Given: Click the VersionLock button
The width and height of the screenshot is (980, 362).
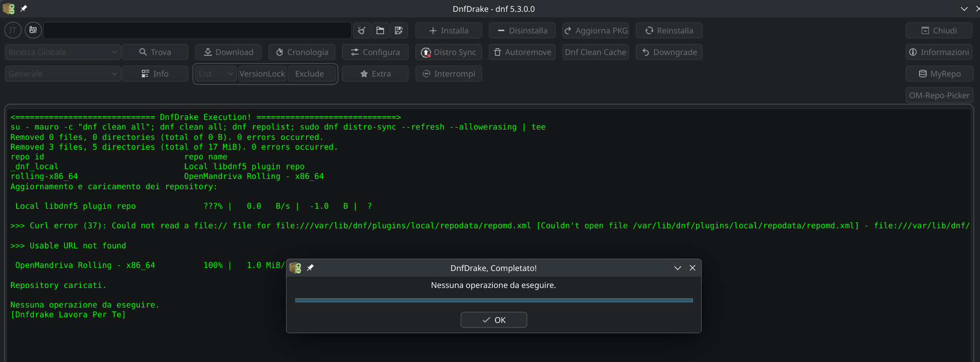Looking at the screenshot, I should (262, 74).
